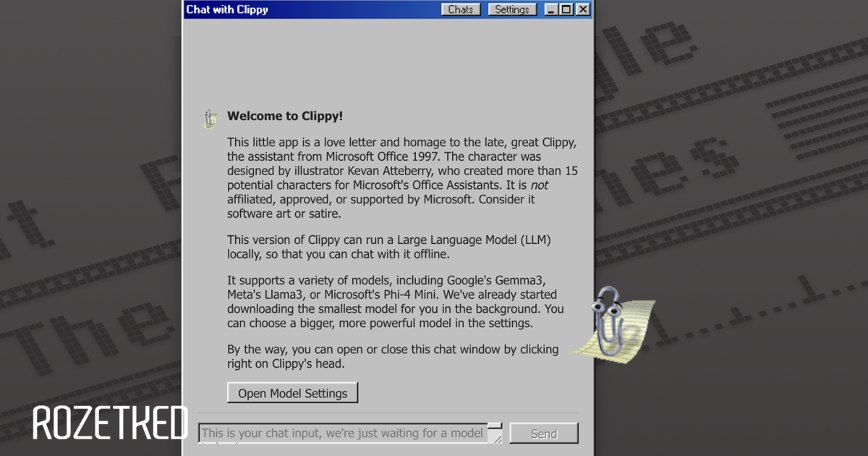The width and height of the screenshot is (868, 456).
Task: Click the ROZETKED logo
Action: (x=110, y=423)
